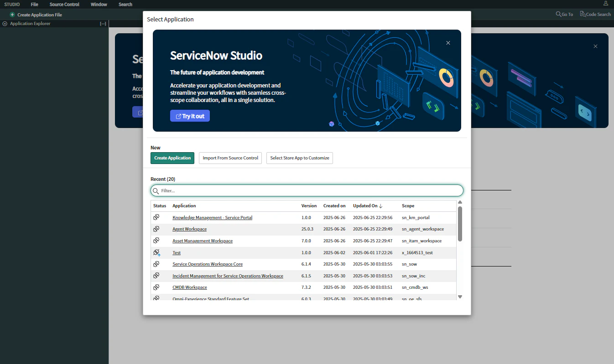
Task: Open the STUDIO menu
Action: coord(12,4)
